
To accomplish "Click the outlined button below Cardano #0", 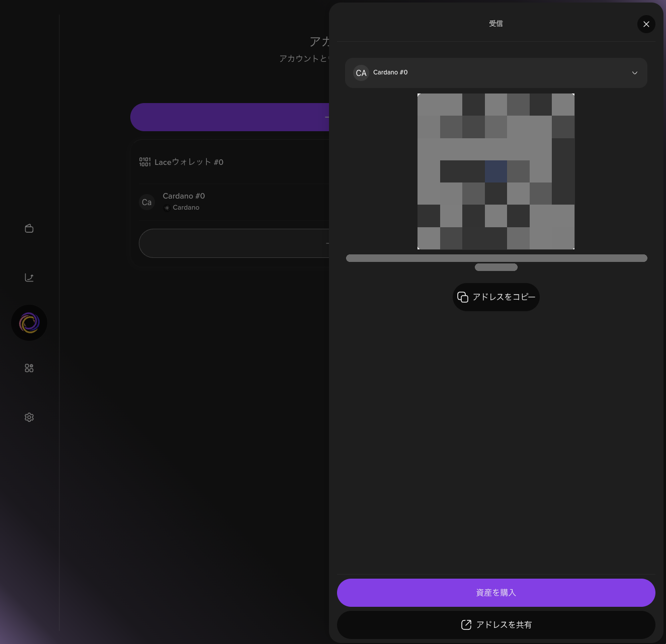I will 234,243.
